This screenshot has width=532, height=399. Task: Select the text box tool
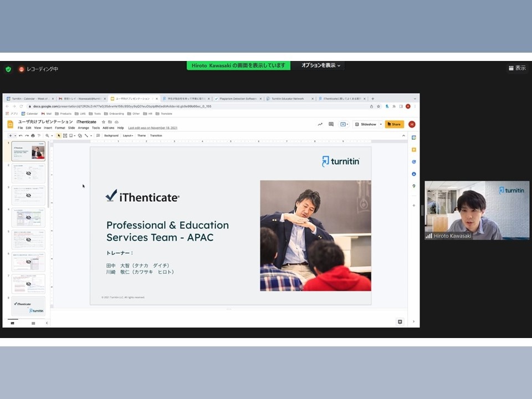click(x=65, y=136)
